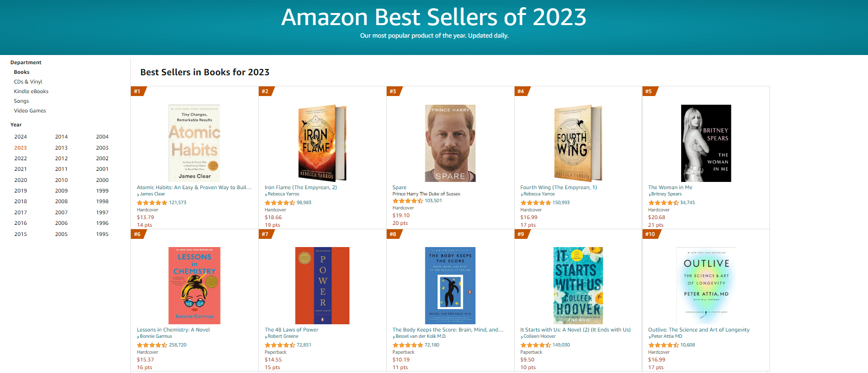The image size is (868, 373).
Task: Open The 48 Laws of Power title link
Action: (x=292, y=330)
